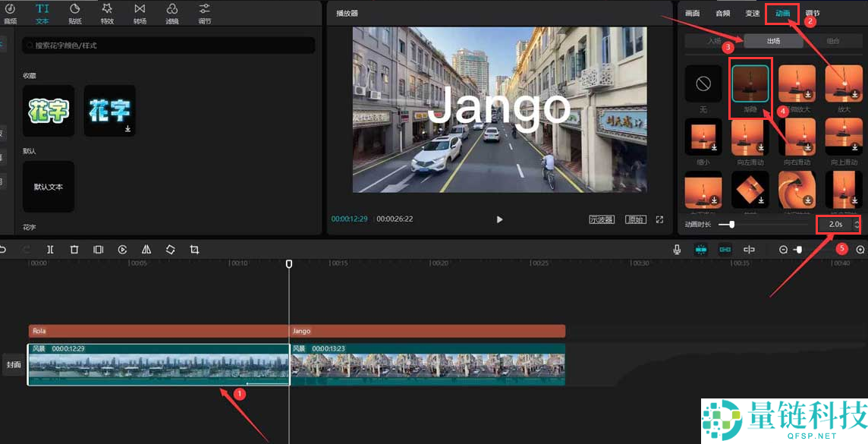Toggle the preview axis button
The width and height of the screenshot is (868, 444).
[749, 250]
